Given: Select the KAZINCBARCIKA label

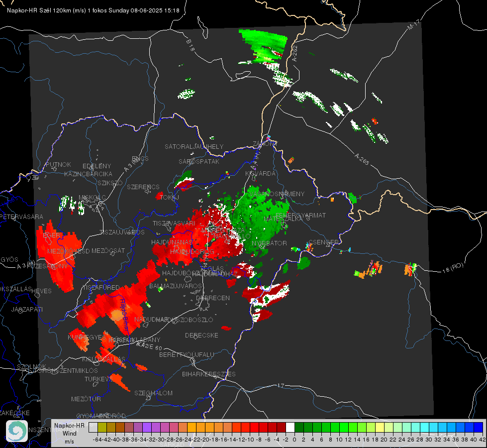Looking at the screenshot, I should click(88, 174).
